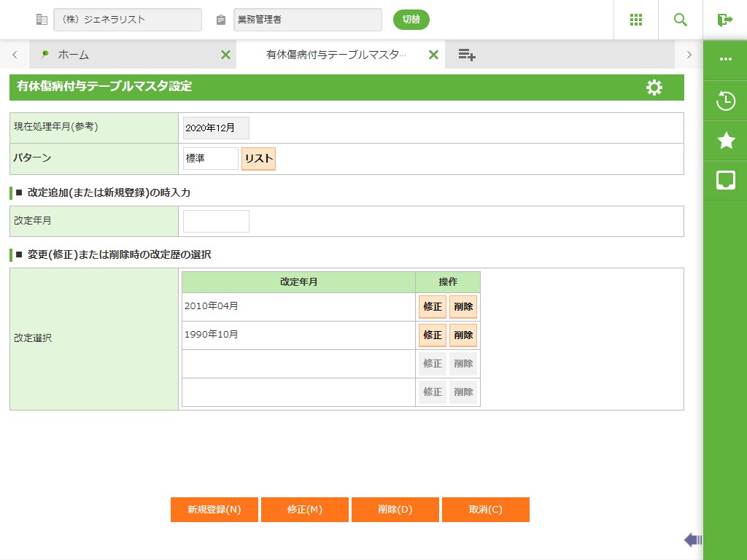Click the green 切替 button
The image size is (747, 560).
point(411,20)
